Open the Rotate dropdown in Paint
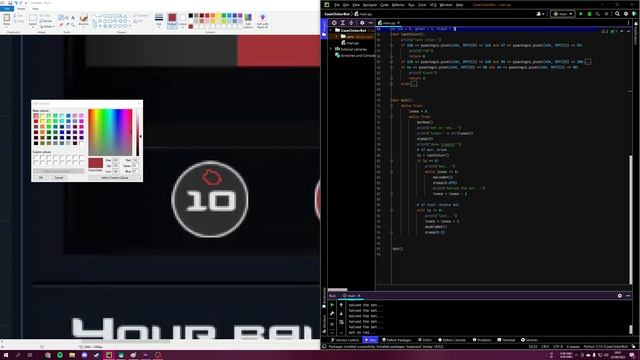 coord(47,27)
